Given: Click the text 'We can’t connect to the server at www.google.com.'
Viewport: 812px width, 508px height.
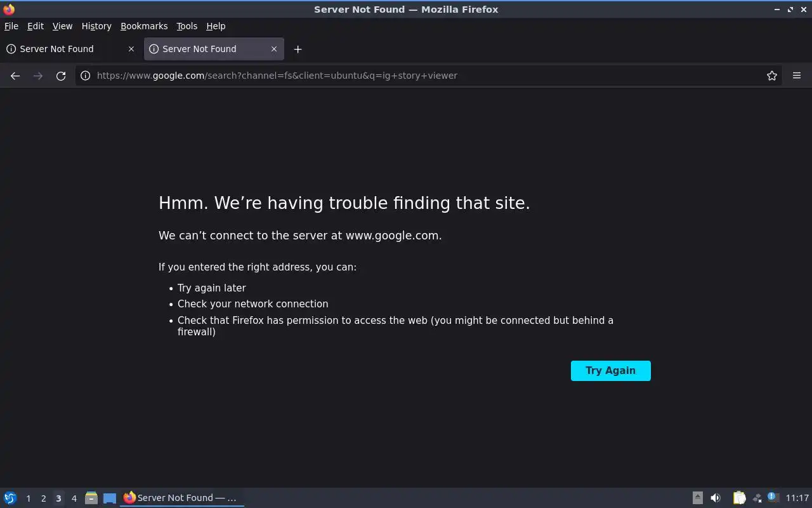Looking at the screenshot, I should click(300, 236).
